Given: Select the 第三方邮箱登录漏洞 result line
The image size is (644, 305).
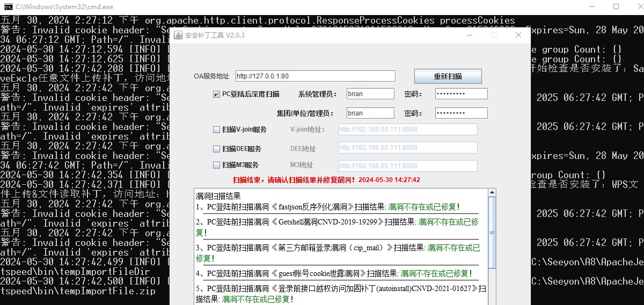Looking at the screenshot, I should (338, 252).
